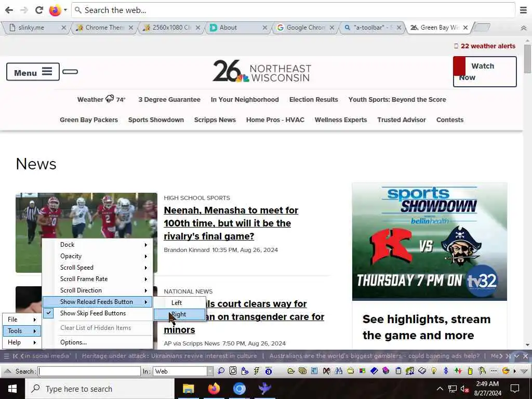Viewport: 532px width, 399px height.
Task: Click the bottom toolbar Search input field
Action: (89, 371)
